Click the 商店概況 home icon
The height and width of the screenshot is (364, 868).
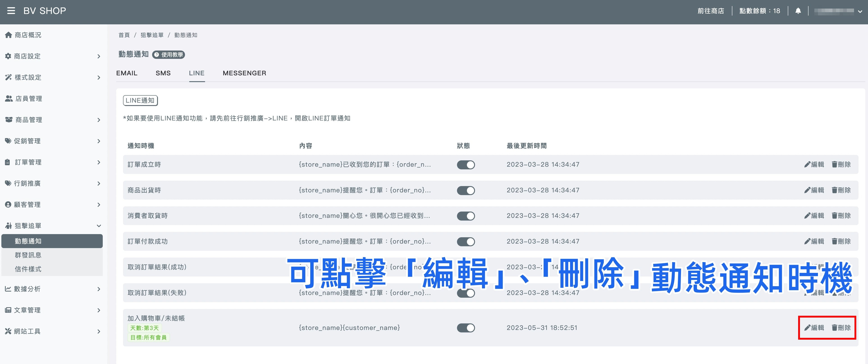[x=8, y=35]
